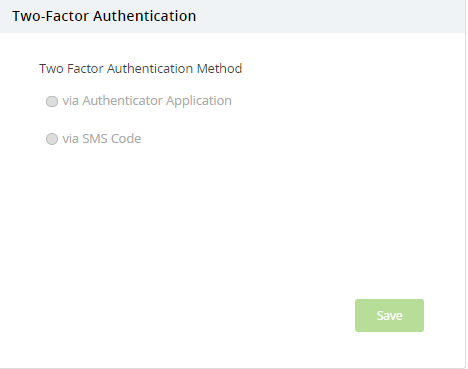Viewport: 468px width, 369px height.
Task: Click the gray circle beside Authenticator Application
Action: click(52, 101)
